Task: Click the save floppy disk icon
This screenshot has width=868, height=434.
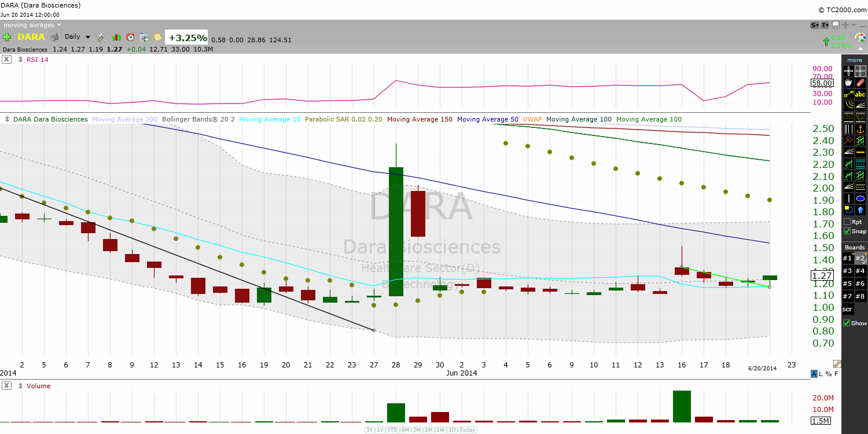Action: (836, 25)
